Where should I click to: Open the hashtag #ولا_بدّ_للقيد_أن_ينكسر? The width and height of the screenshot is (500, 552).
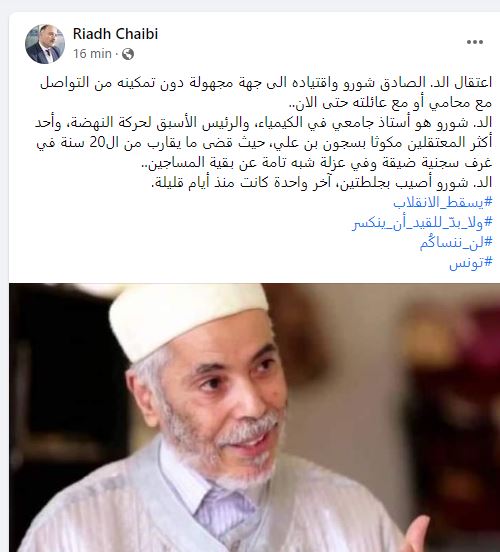click(x=422, y=222)
